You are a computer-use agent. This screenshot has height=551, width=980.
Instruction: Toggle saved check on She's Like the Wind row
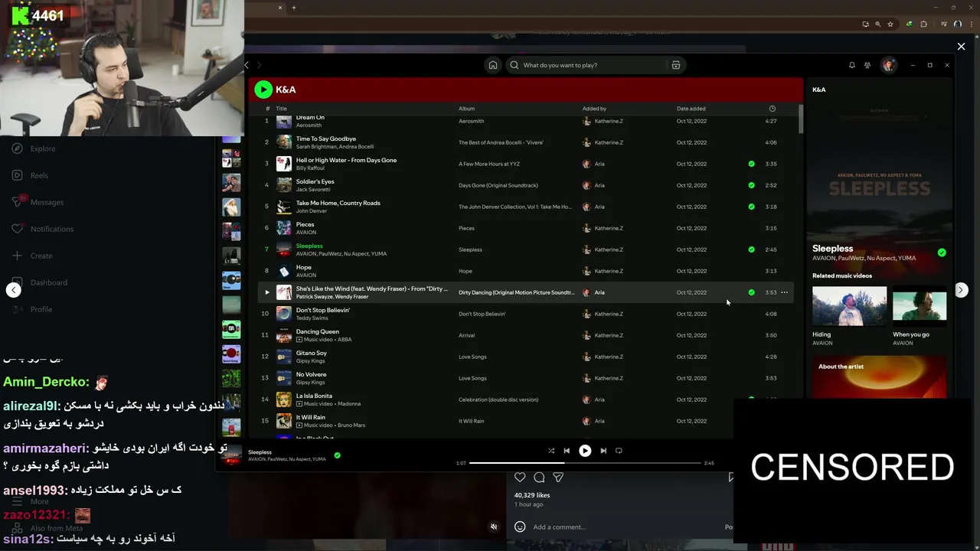(x=751, y=292)
